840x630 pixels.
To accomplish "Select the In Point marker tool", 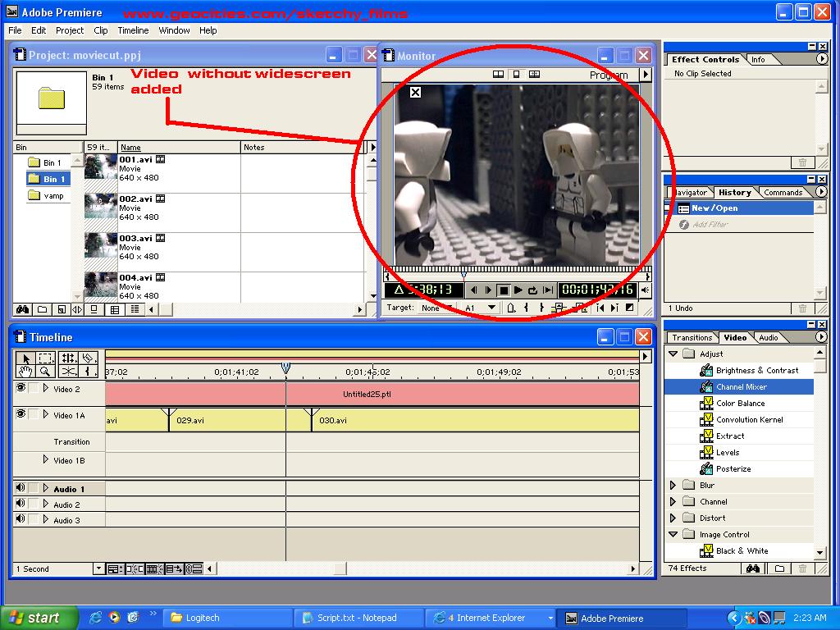I will click(89, 372).
